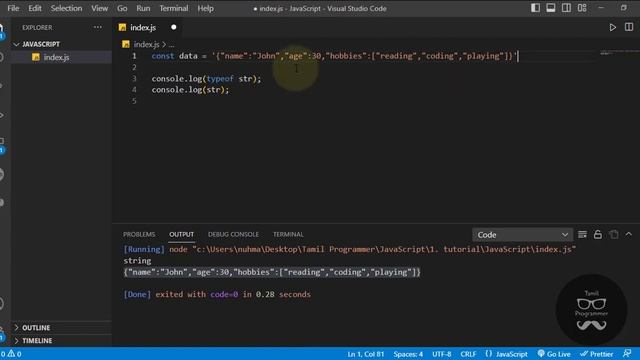Click the '[Done] exited with code=0' line
640x360 pixels.
coord(217,294)
